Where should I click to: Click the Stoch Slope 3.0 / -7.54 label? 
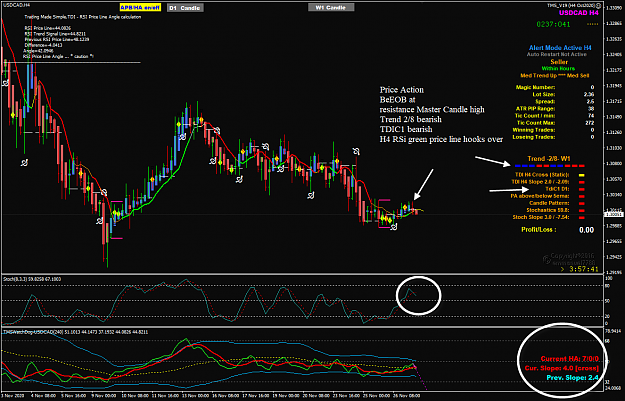tap(541, 217)
